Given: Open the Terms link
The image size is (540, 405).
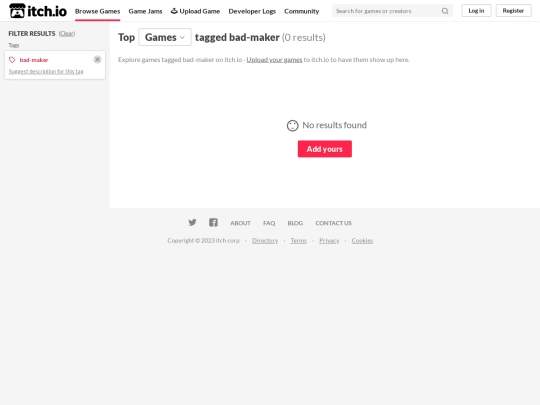Looking at the screenshot, I should point(298,240).
